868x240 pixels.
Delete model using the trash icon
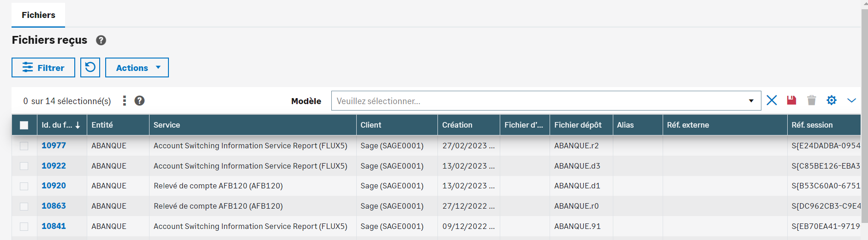pyautogui.click(x=811, y=100)
